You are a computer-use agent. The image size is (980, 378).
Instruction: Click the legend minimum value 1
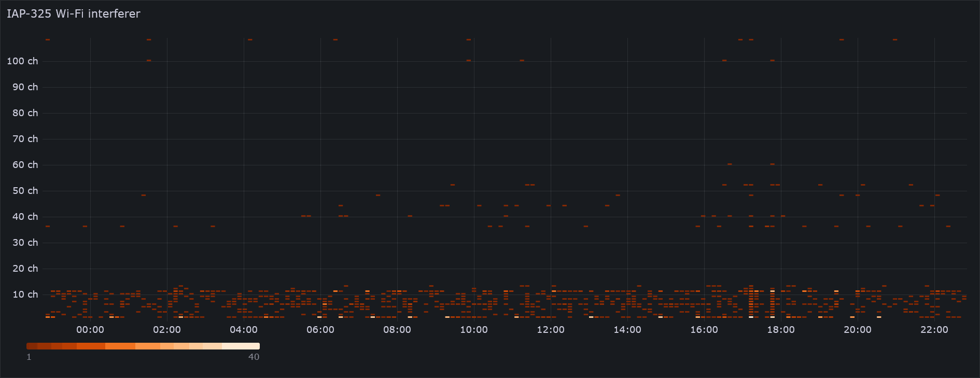pyautogui.click(x=29, y=357)
